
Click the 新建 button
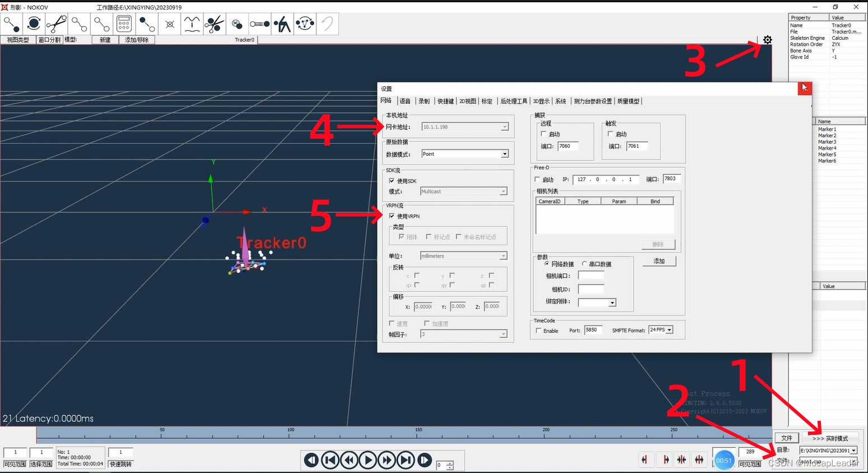pos(105,40)
